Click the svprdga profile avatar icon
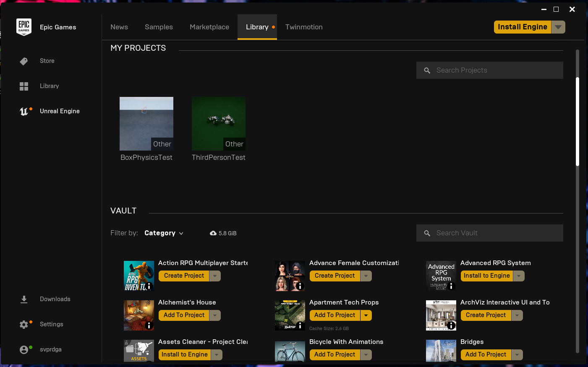 click(x=24, y=350)
